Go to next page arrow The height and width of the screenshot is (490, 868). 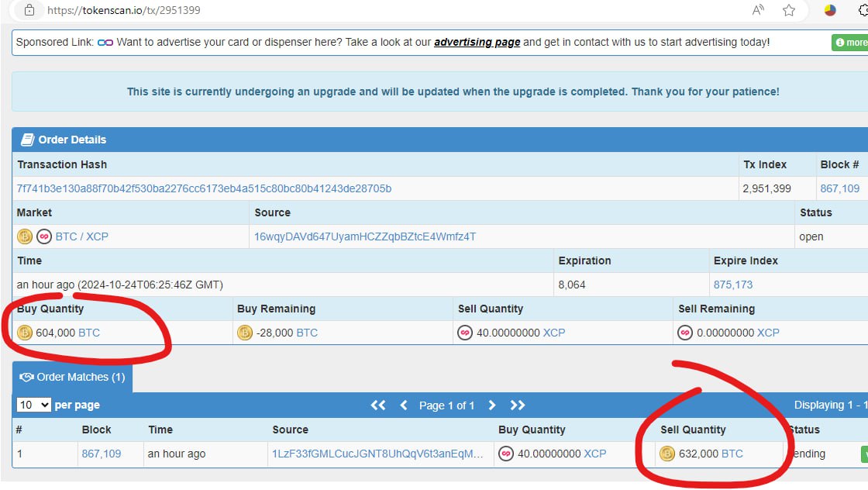click(491, 405)
